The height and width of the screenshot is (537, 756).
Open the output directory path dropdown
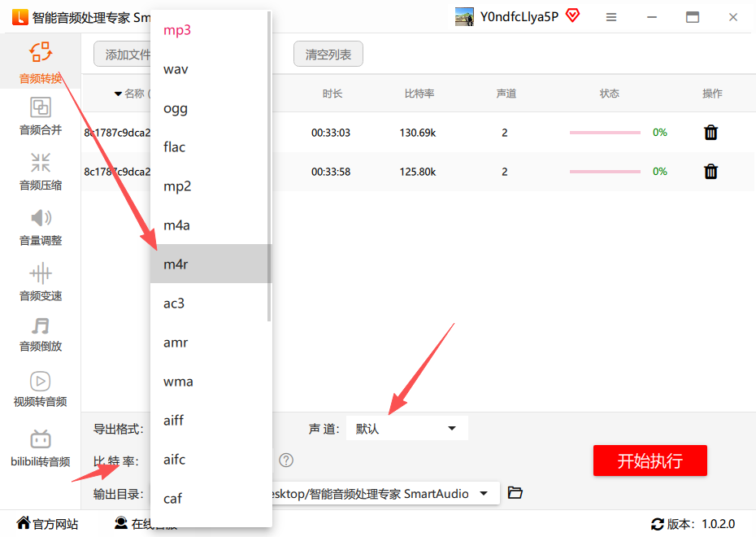[485, 494]
